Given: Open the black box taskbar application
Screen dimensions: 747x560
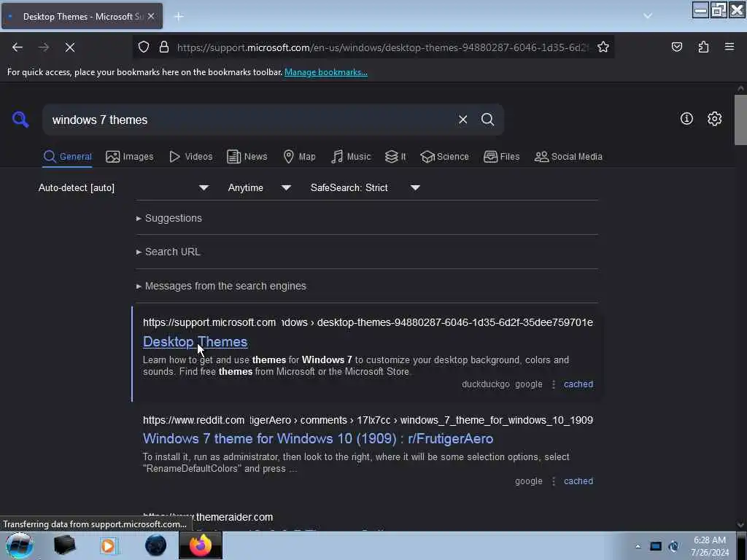Looking at the screenshot, I should [65, 545].
